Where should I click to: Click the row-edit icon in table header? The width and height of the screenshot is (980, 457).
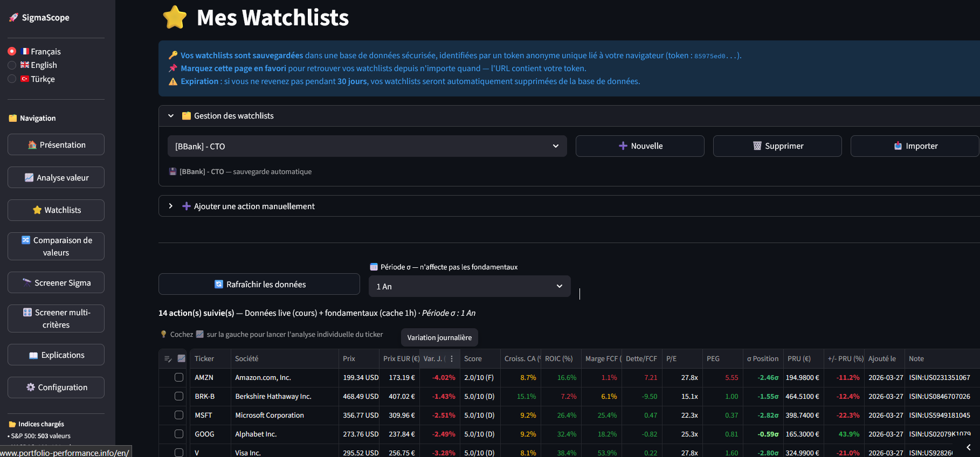coord(168,359)
